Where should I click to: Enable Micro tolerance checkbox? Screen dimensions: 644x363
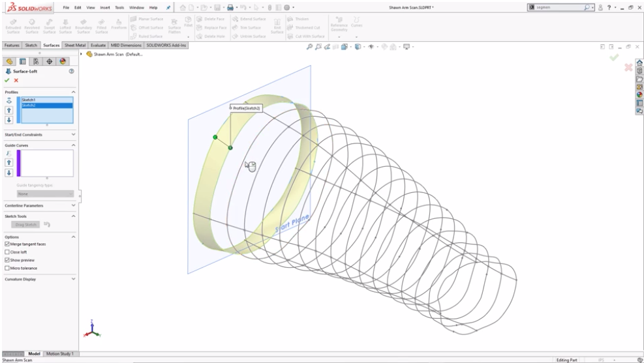point(7,268)
